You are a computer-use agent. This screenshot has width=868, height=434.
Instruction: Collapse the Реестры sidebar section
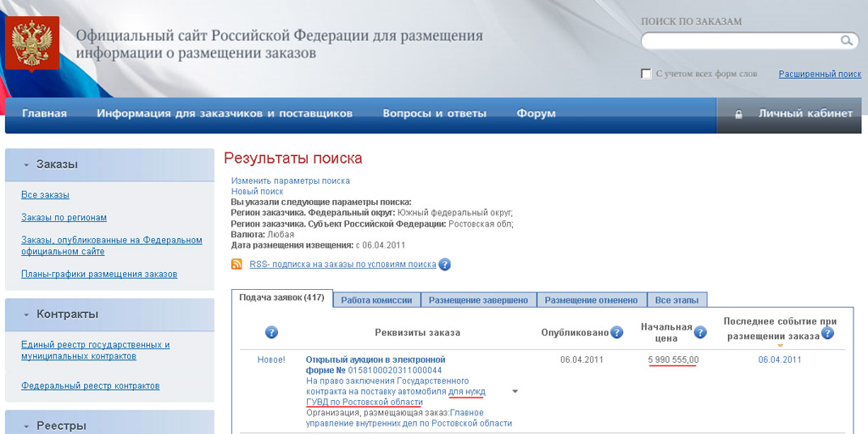pos(26,426)
